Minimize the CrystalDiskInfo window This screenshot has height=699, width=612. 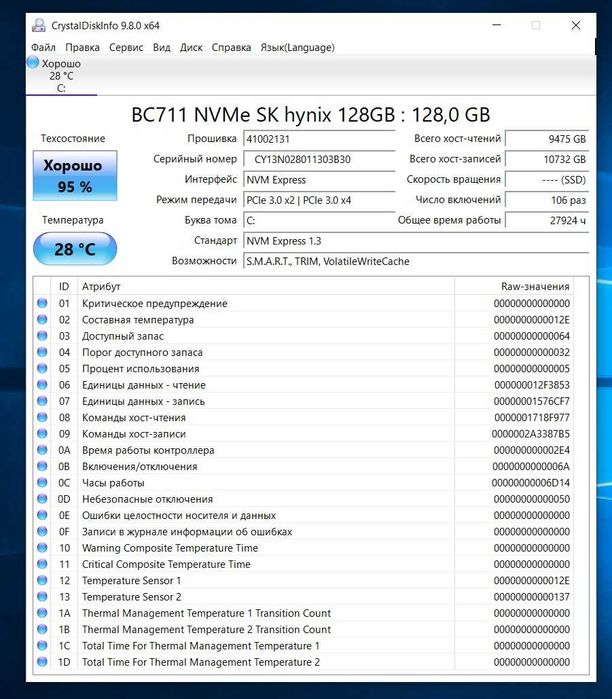point(497,25)
